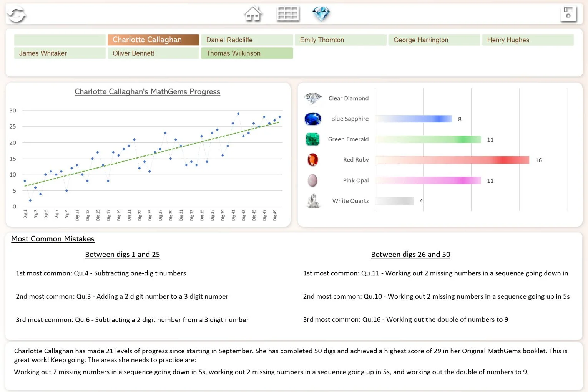Click the Green Emerald bar showing 11
This screenshot has width=588, height=392.
(428, 139)
